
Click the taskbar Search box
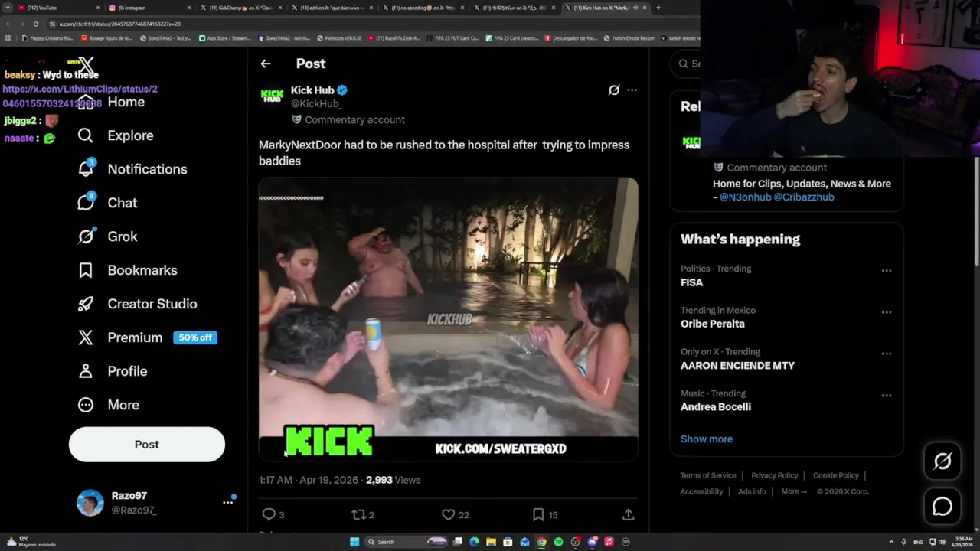click(x=406, y=542)
